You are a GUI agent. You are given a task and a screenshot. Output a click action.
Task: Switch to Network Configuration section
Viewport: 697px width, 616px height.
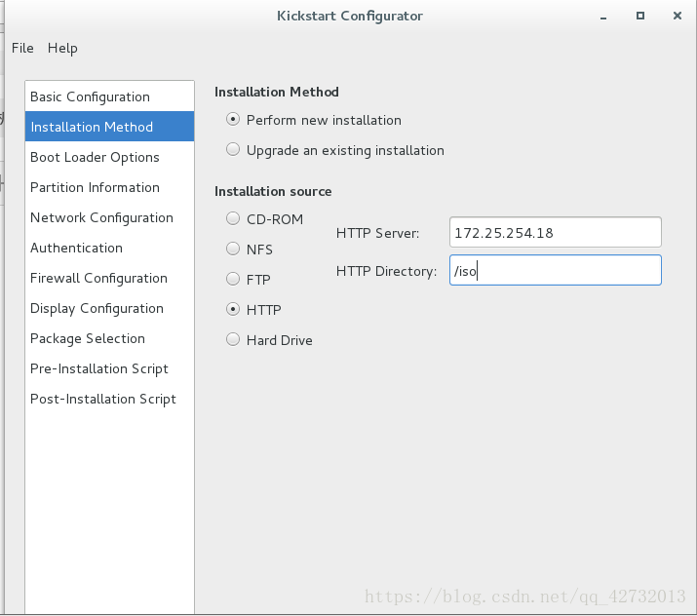click(110, 217)
